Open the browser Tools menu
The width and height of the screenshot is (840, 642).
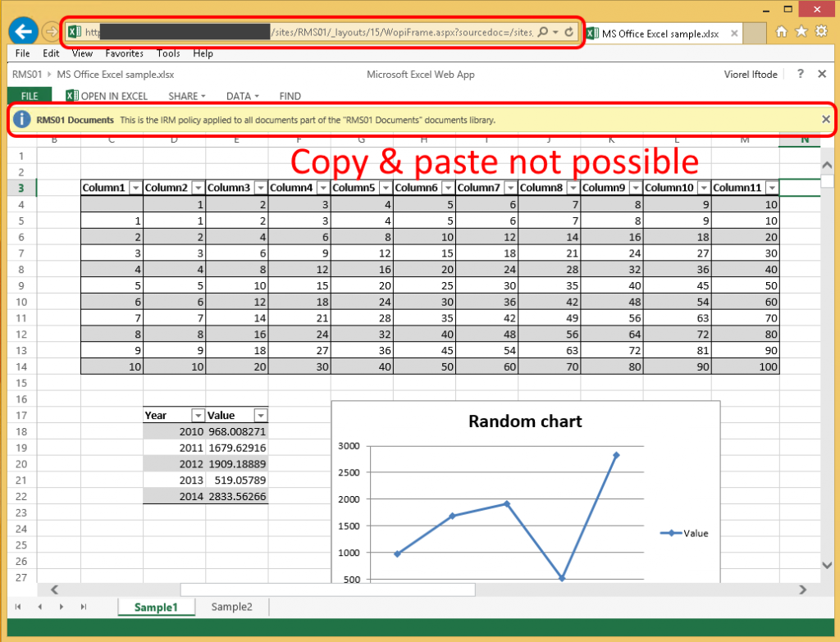point(168,53)
